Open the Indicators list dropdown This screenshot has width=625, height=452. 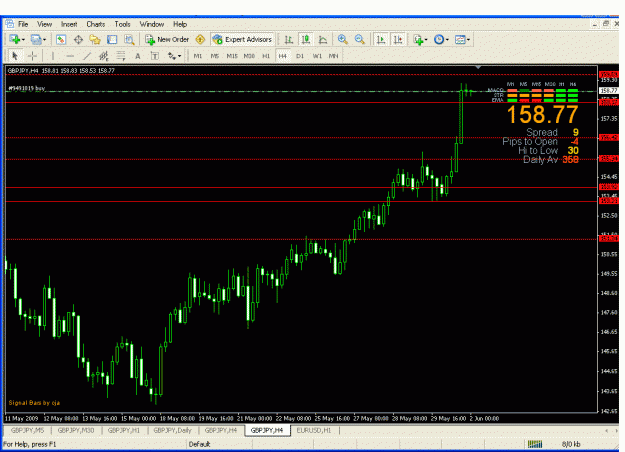pos(421,39)
